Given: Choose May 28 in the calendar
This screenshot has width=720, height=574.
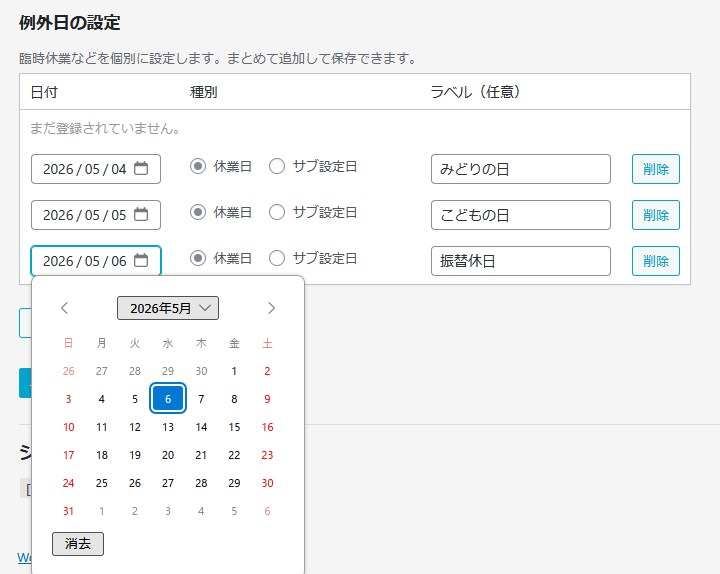Looking at the screenshot, I should pos(201,483).
